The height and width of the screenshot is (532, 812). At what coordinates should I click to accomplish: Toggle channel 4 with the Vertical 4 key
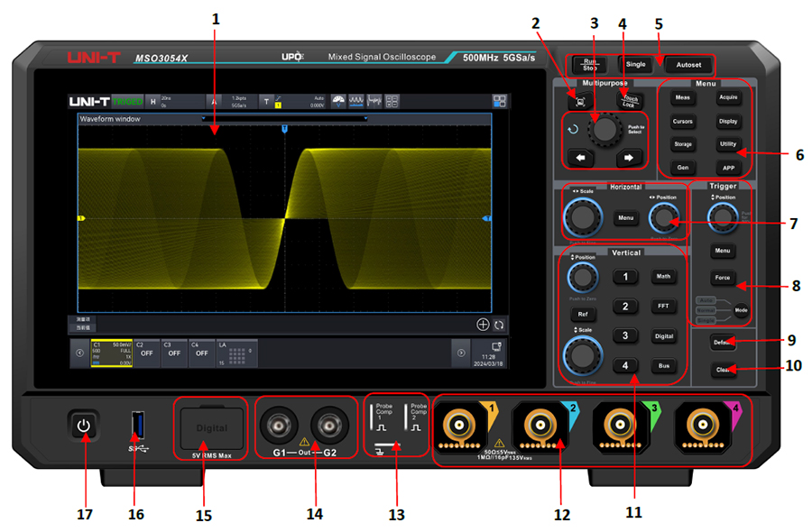[625, 366]
